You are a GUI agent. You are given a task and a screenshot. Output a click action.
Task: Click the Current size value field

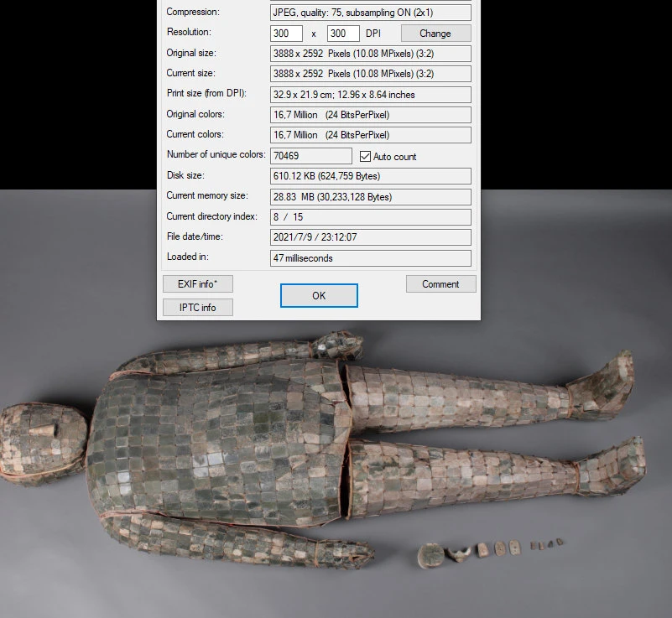point(370,74)
